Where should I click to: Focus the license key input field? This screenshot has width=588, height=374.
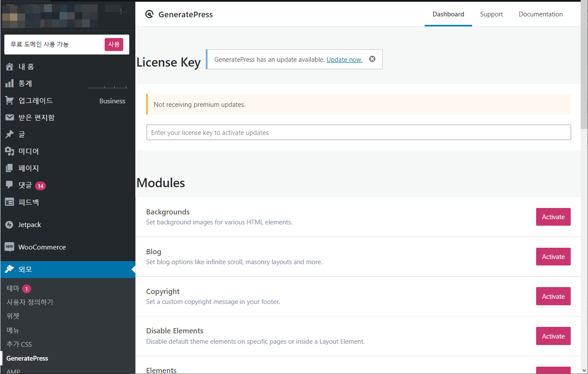coord(359,132)
